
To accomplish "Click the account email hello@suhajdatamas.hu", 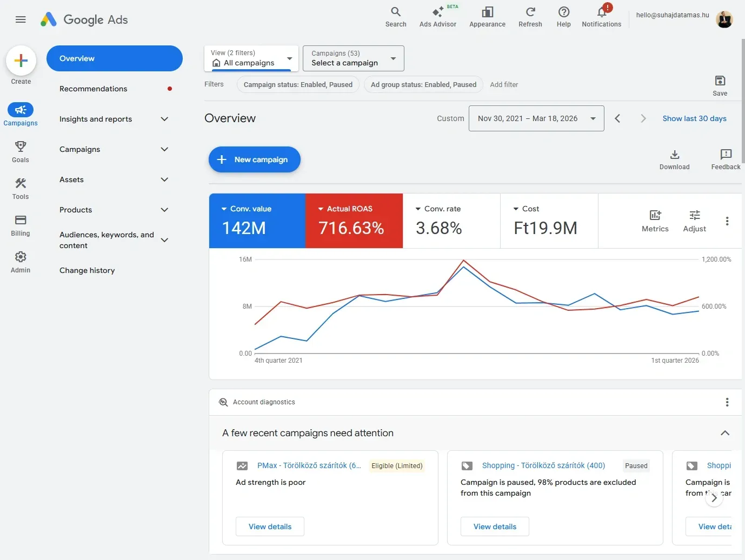I will coord(673,15).
